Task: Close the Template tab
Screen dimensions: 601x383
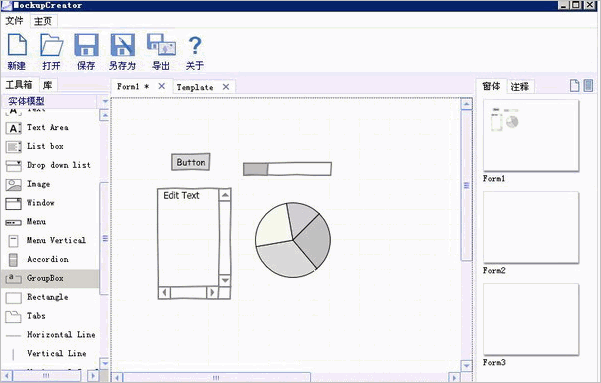Action: click(x=226, y=87)
